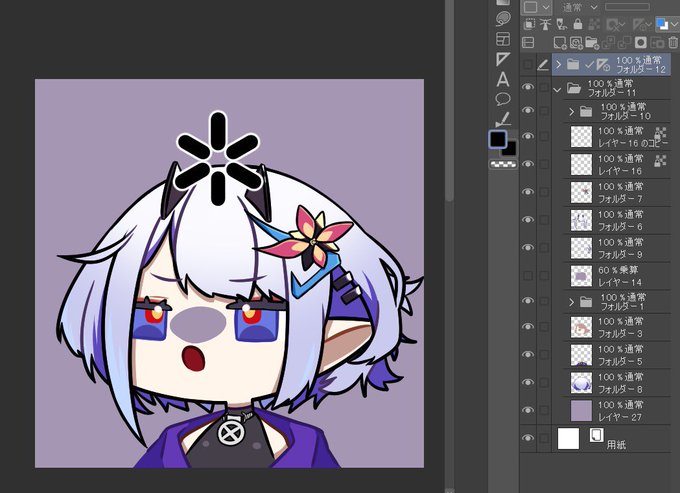Click the clip to layer below icon
Screen dimensions: 680x493
(529, 24)
